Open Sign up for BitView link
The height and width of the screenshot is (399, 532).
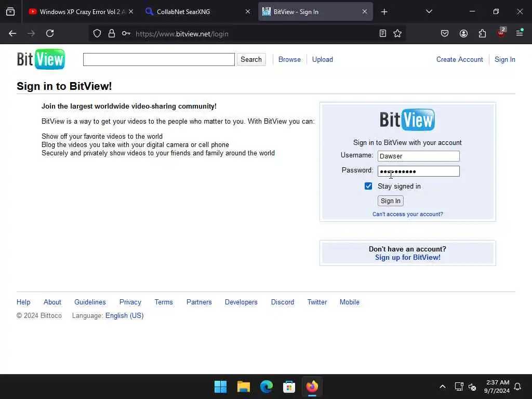tap(407, 258)
